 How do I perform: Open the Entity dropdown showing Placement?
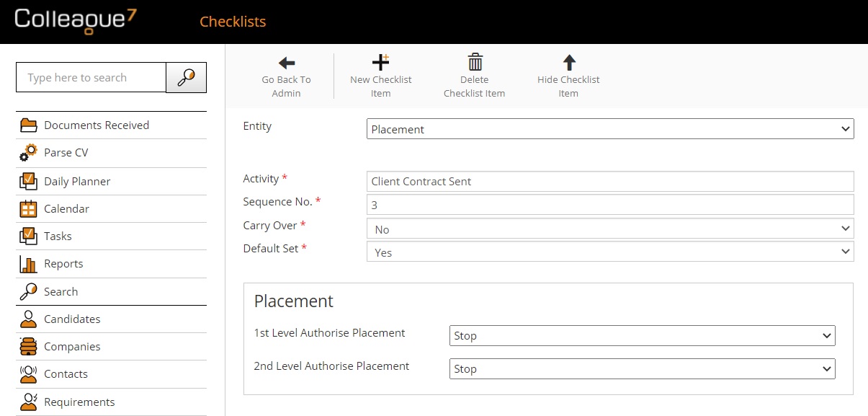610,130
